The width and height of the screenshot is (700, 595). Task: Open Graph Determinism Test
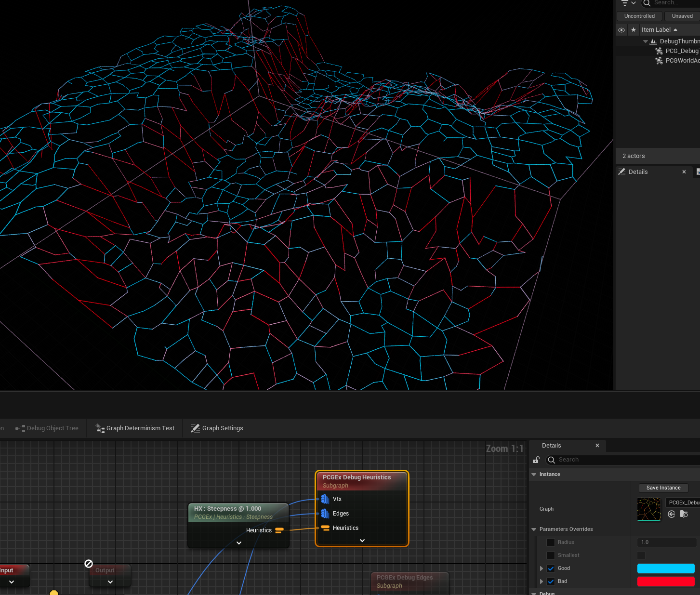(135, 428)
